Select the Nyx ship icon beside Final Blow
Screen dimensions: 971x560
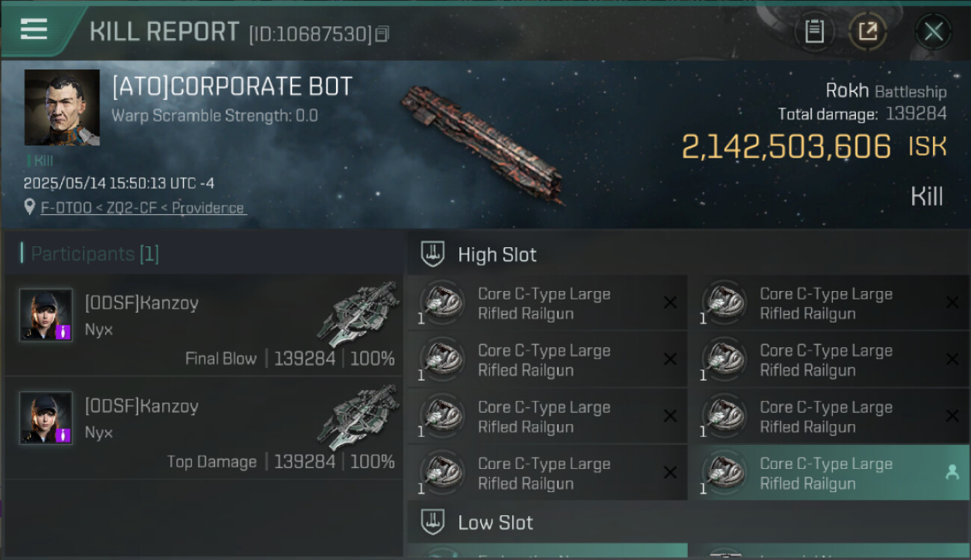tap(359, 314)
